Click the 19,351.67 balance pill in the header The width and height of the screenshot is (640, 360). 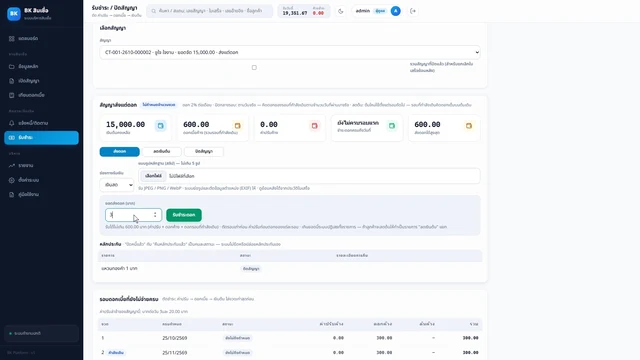click(304, 11)
